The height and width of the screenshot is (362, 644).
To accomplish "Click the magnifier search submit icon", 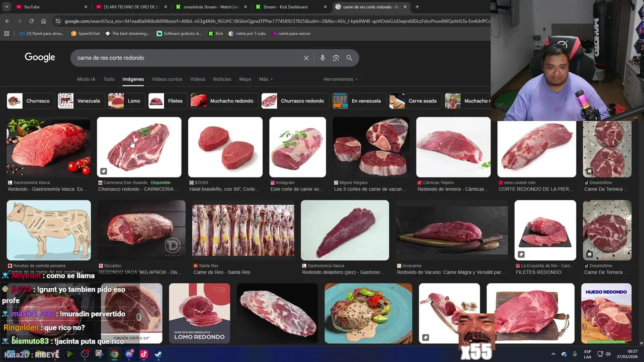I will 349,58.
